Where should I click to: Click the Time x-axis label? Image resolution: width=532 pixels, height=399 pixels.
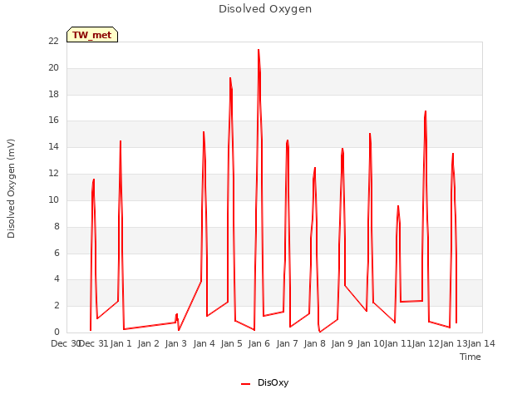tap(470, 357)
